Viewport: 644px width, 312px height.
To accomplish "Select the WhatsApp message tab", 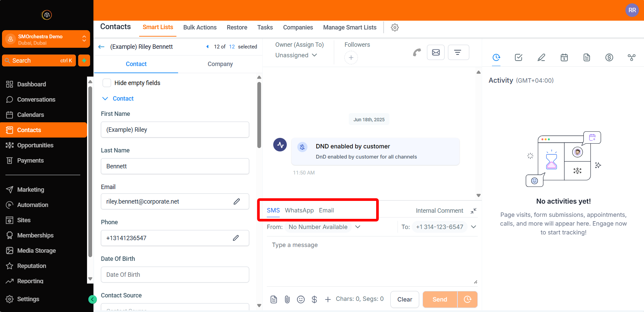I will [x=299, y=210].
